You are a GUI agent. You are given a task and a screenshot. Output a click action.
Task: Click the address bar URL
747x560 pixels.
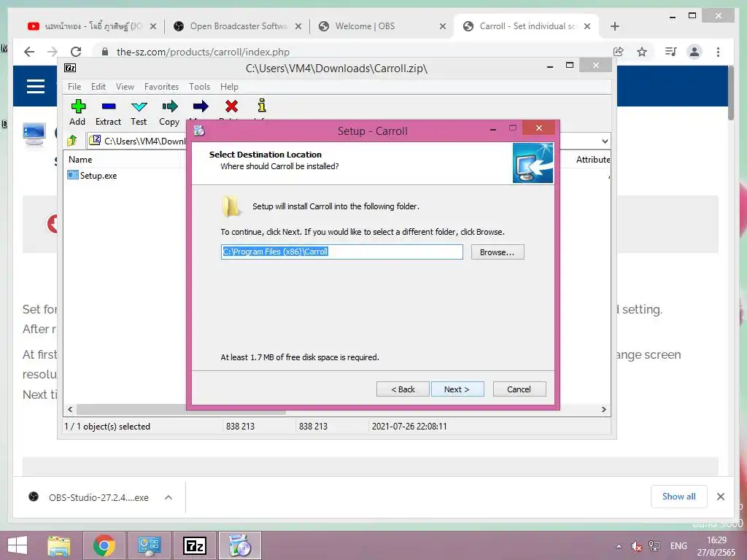204,52
